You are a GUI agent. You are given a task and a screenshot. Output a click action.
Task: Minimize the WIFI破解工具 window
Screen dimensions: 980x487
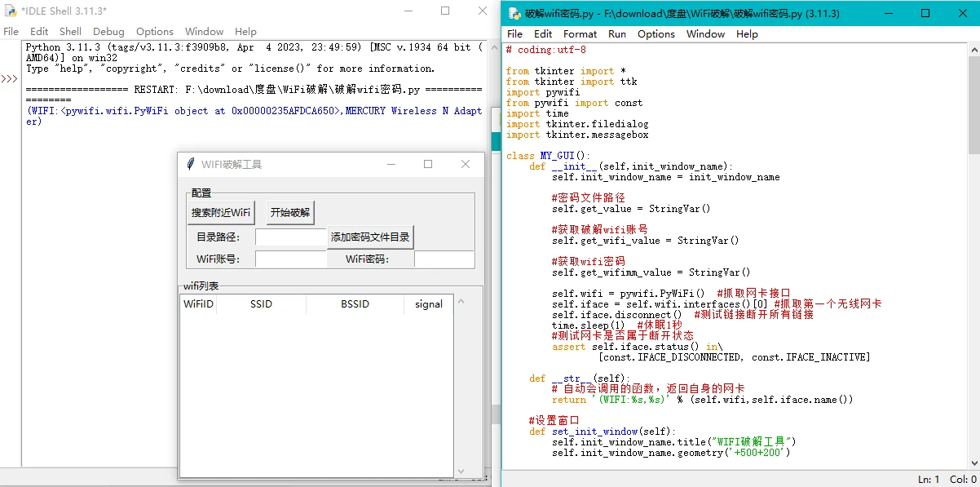click(391, 164)
